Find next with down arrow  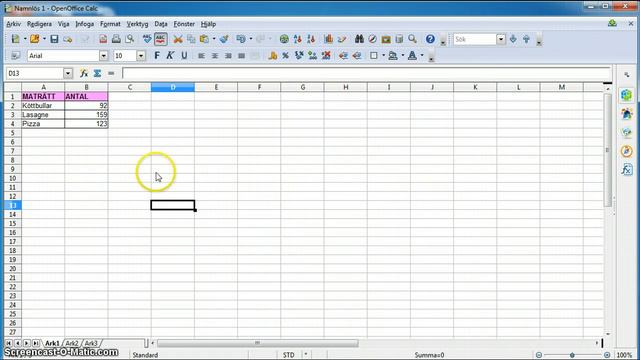click(513, 39)
